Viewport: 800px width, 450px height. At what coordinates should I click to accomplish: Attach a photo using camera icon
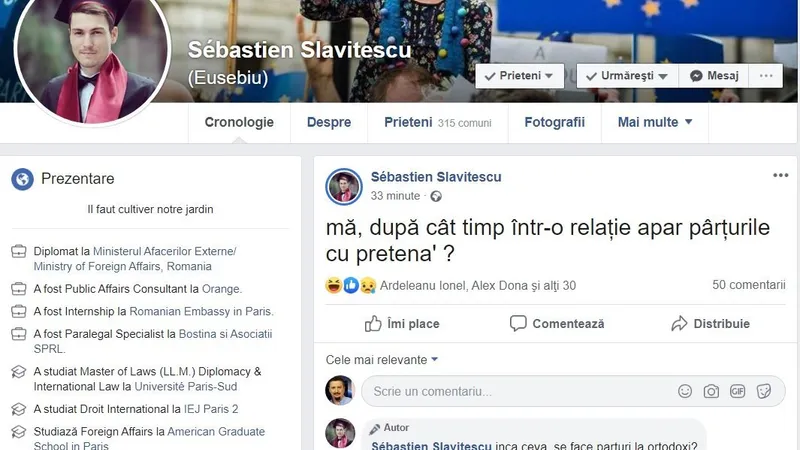pyautogui.click(x=711, y=391)
